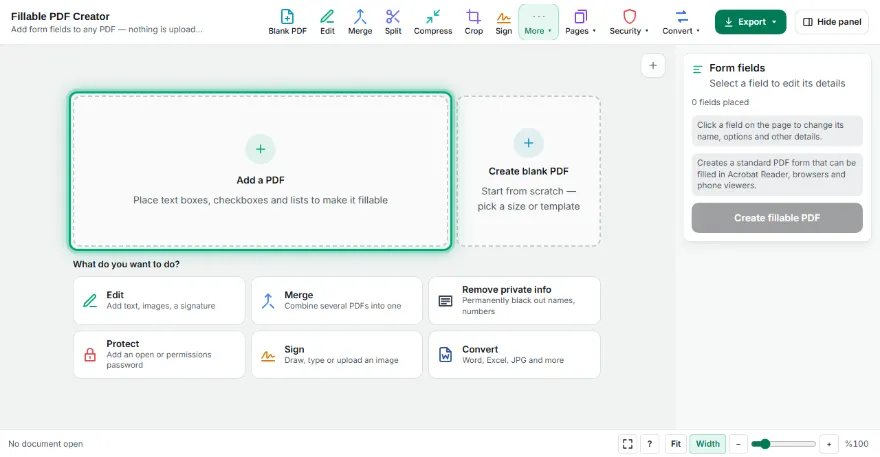The height and width of the screenshot is (457, 880).
Task: Open the Merge tool in toolbar
Action: 360,22
